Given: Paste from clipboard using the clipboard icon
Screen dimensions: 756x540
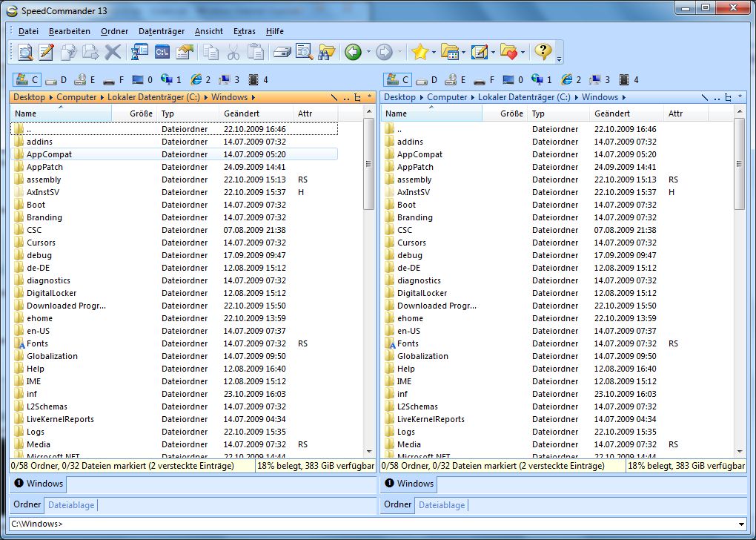Looking at the screenshot, I should pos(256,52).
